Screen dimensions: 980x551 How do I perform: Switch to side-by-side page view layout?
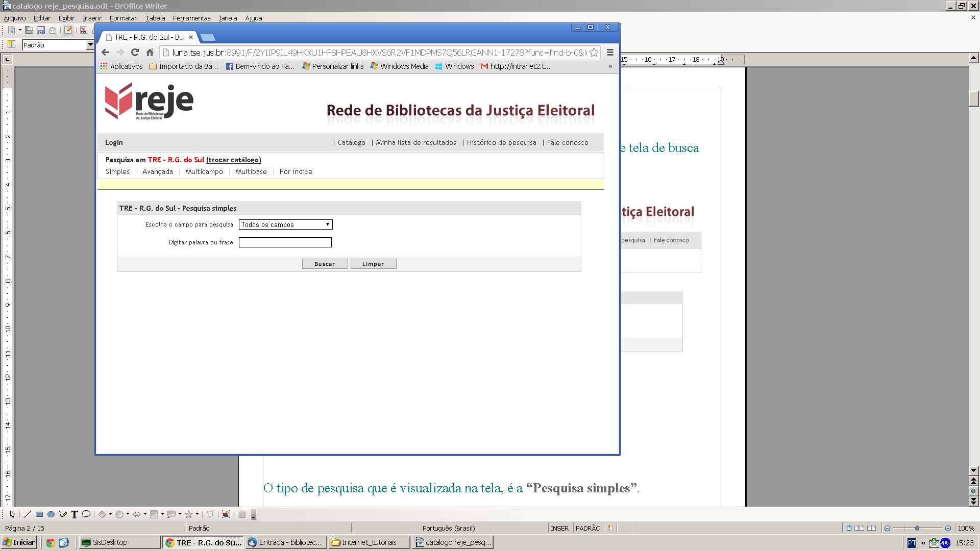tap(859, 528)
